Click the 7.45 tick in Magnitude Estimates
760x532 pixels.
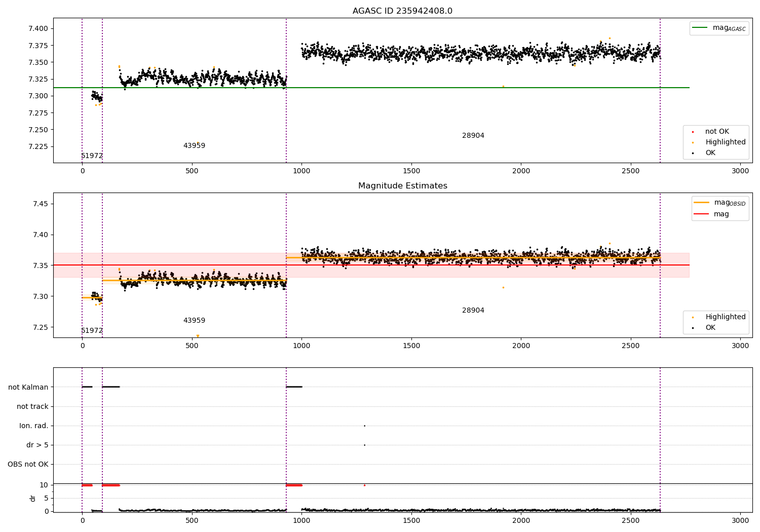coord(41,204)
